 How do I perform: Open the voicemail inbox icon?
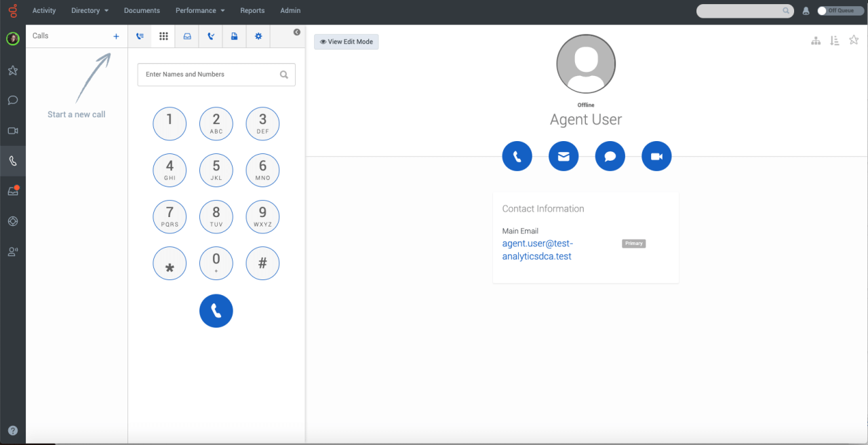pyautogui.click(x=186, y=36)
